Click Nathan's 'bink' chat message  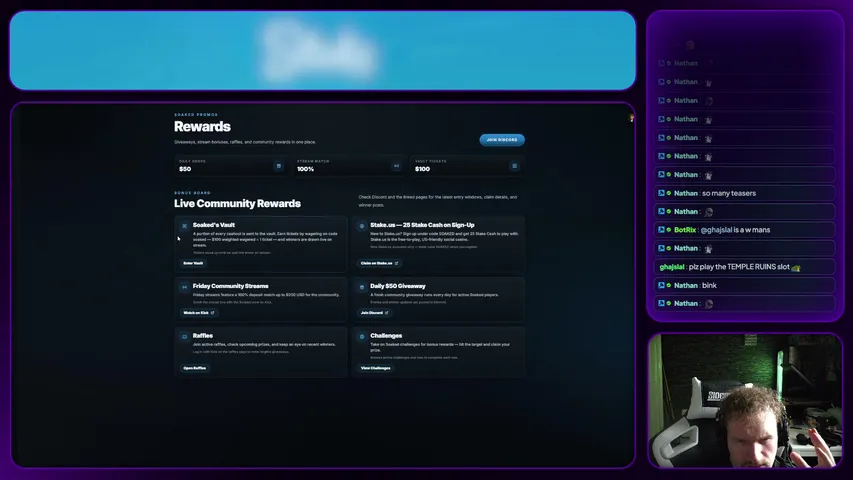tap(709, 285)
